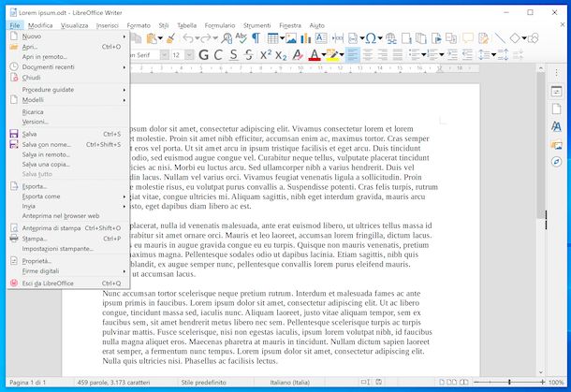
Task: Select the Basic Shapes diamond icon
Action: [x=515, y=37]
